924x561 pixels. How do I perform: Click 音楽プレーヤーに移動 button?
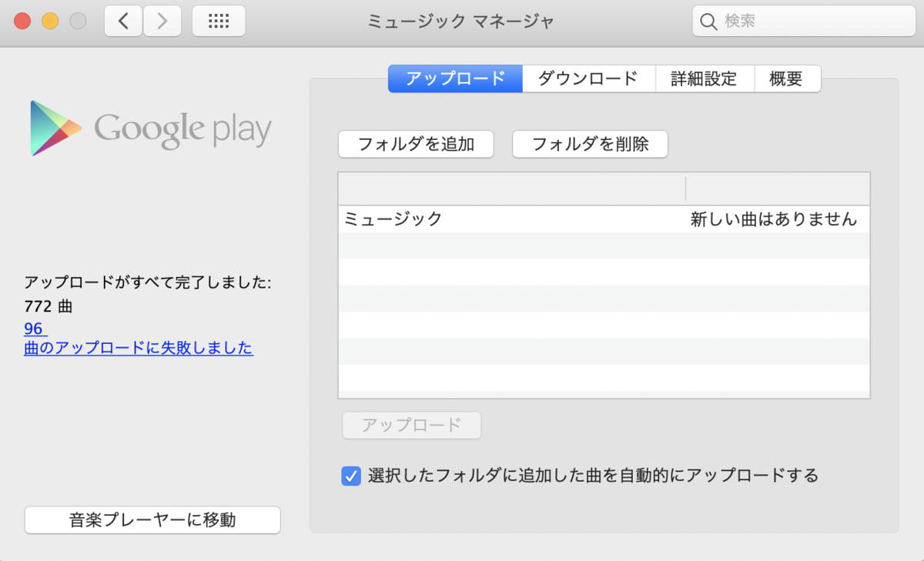coord(152,520)
